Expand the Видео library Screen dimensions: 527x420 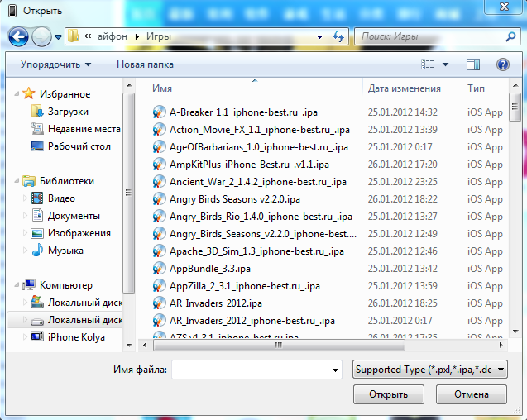point(25,198)
